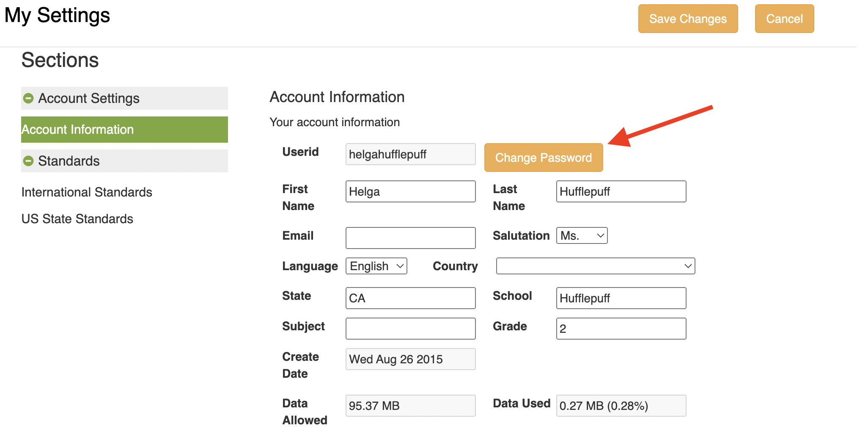This screenshot has width=868, height=437.
Task: Click the green minus icon beside Standards
Action: tap(28, 160)
